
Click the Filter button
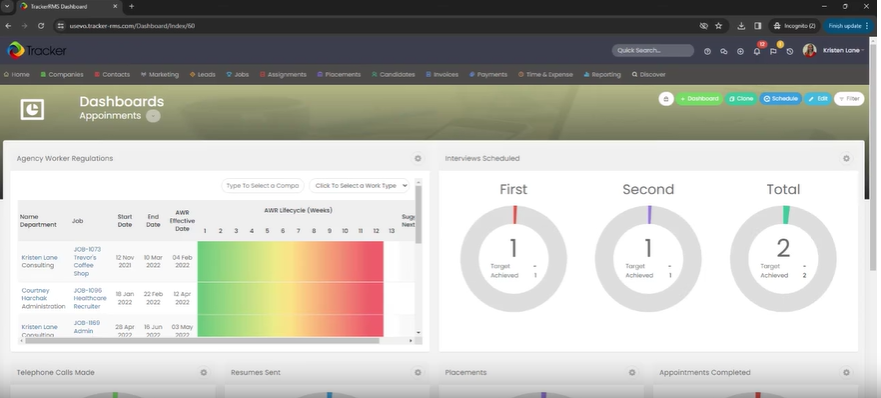click(849, 99)
